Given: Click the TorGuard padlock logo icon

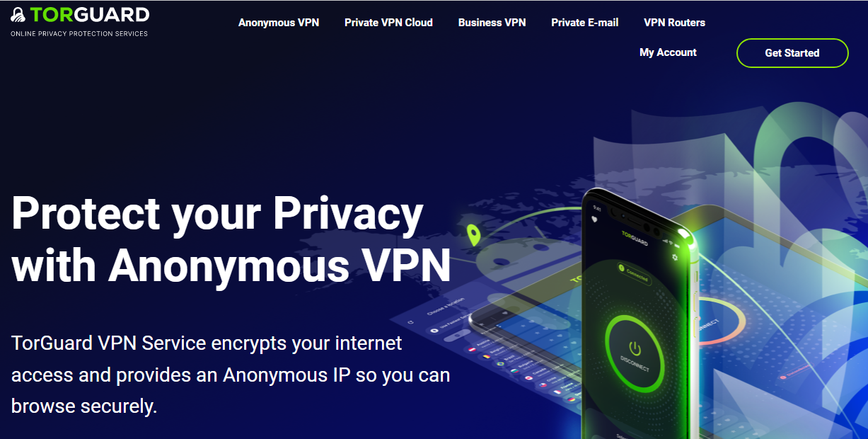Looking at the screenshot, I should pos(18,14).
